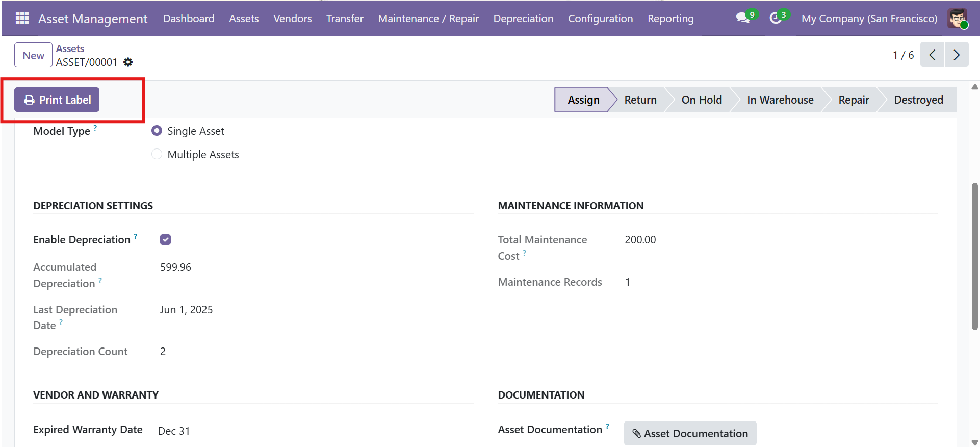Click the scrollbar down arrow
Viewport: 980px width, 447px height.
[975, 443]
